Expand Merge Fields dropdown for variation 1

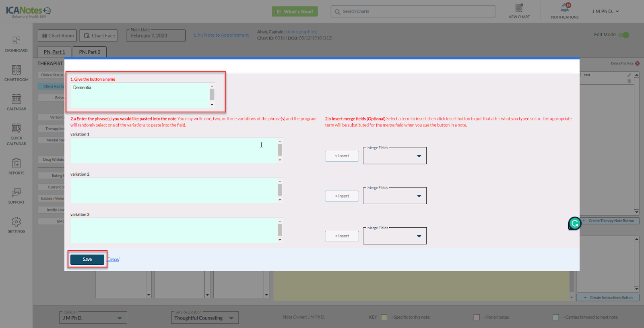(x=419, y=156)
